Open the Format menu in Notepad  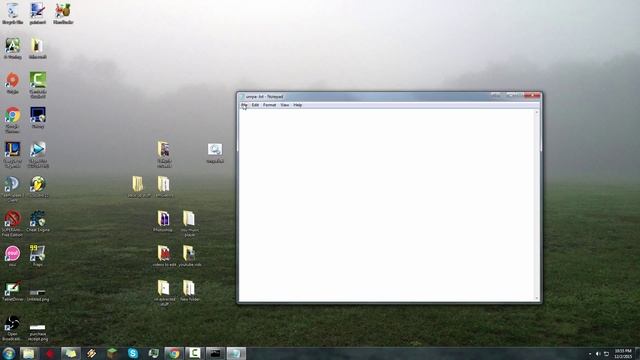(269, 105)
